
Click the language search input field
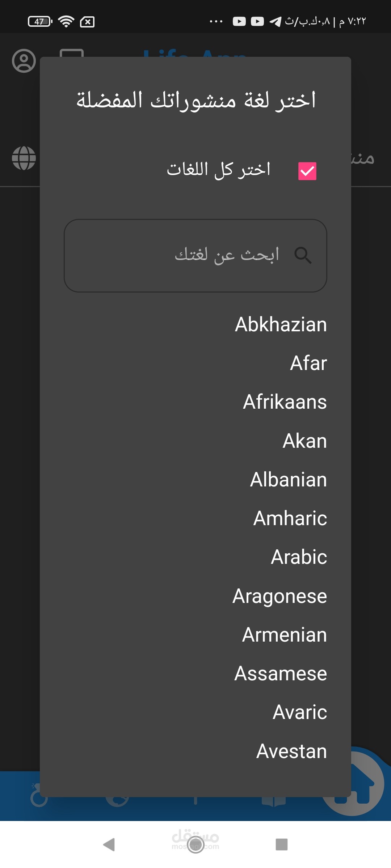[x=195, y=255]
